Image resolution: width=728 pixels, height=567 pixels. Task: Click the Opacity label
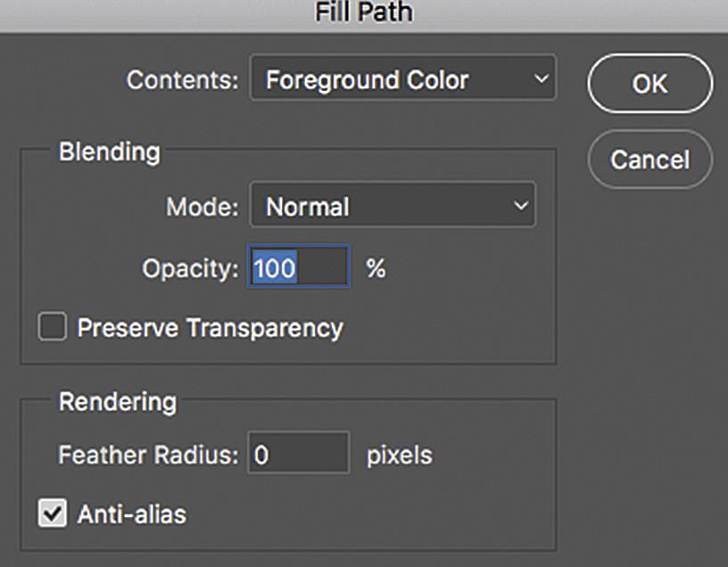pyautogui.click(x=190, y=268)
